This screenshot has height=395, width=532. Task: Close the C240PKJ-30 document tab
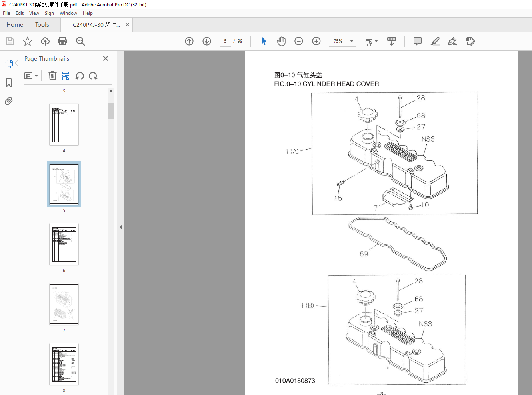click(127, 25)
